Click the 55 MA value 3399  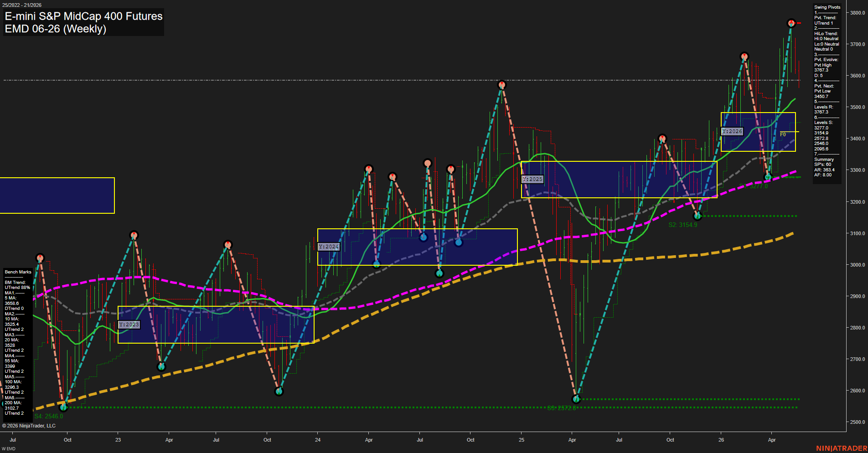tap(10, 366)
